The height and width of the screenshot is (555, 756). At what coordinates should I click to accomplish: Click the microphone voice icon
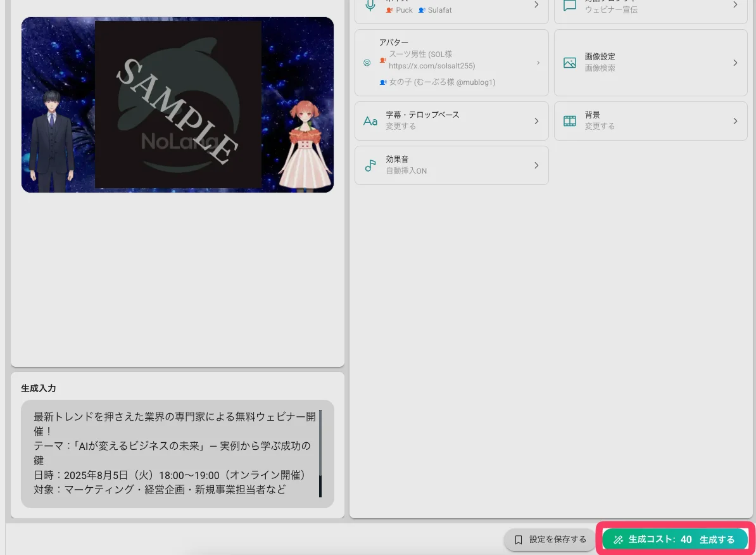[x=370, y=5]
